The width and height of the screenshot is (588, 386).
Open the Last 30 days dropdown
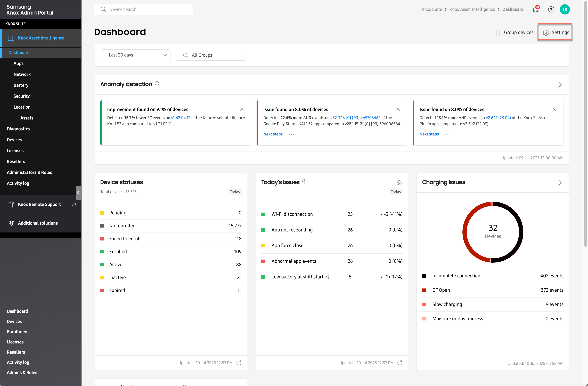136,55
